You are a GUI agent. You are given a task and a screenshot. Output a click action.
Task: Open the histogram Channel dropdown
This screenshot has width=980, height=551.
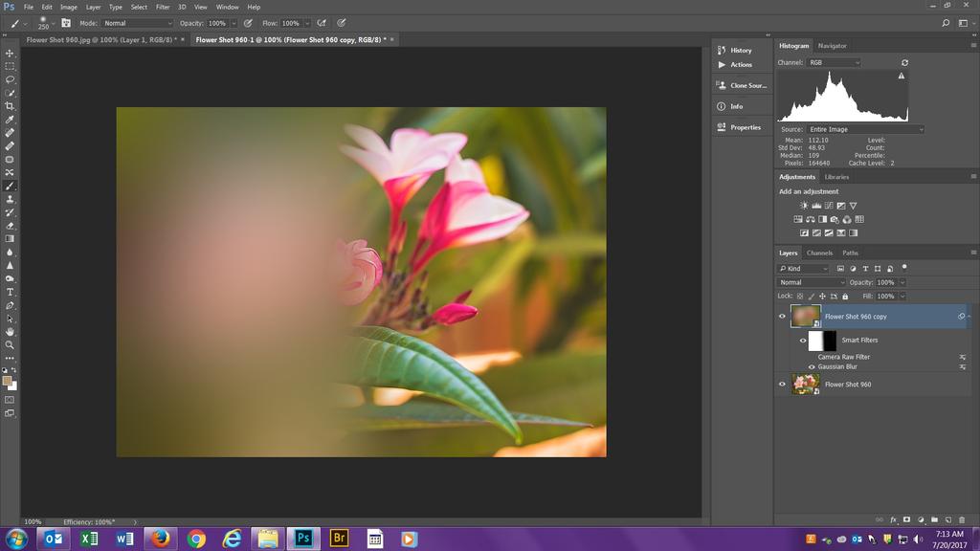click(833, 63)
